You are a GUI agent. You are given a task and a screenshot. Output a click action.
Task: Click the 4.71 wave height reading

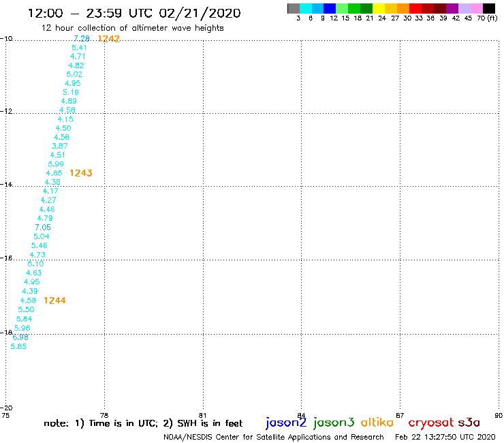pos(78,57)
